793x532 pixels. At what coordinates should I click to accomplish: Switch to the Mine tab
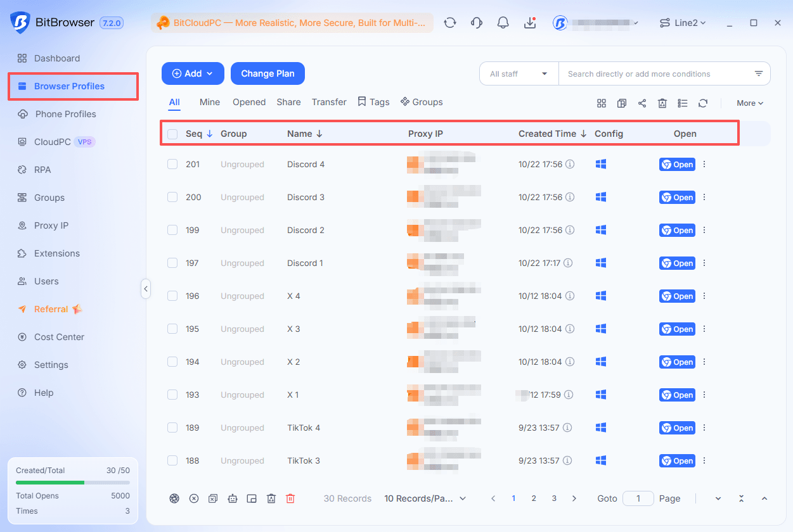pos(210,102)
